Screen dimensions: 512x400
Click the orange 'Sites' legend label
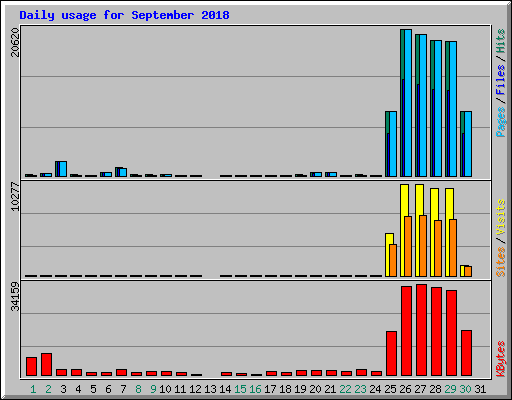[500, 262]
